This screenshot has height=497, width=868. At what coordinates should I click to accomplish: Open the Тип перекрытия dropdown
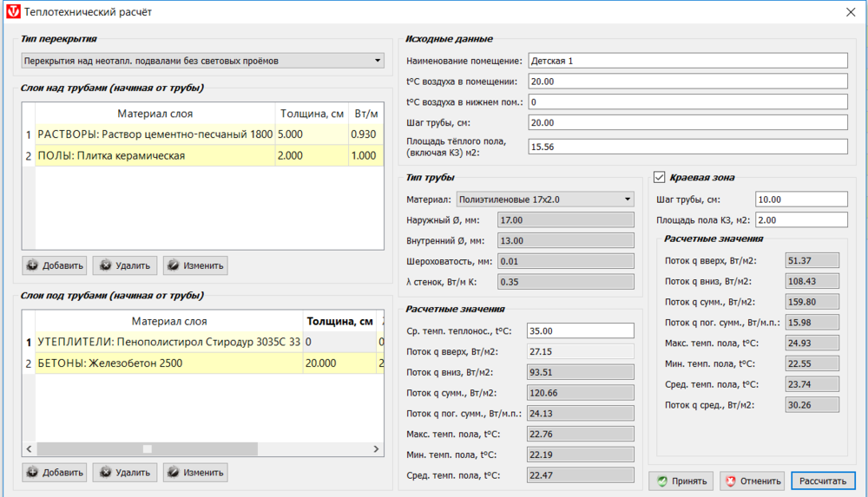(202, 61)
